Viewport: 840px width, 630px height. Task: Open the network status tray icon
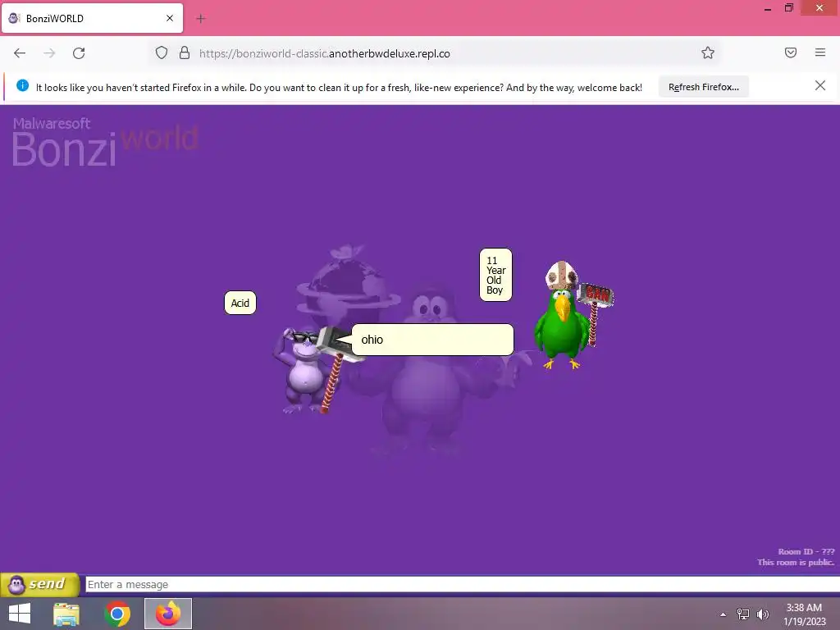coord(743,614)
